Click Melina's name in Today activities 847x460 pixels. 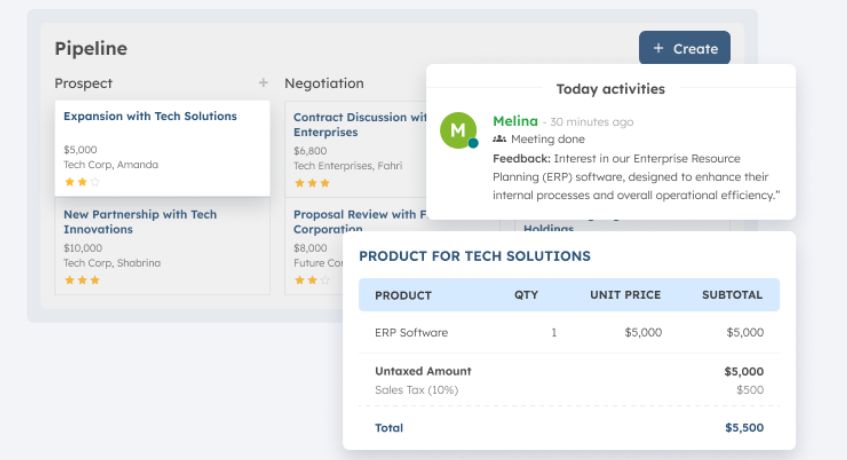pos(515,121)
